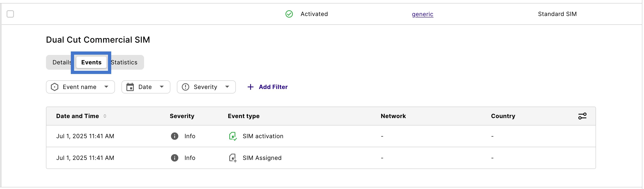Image resolution: width=644 pixels, height=189 pixels.
Task: Click the SIM Assigned event row text
Action: (262, 158)
